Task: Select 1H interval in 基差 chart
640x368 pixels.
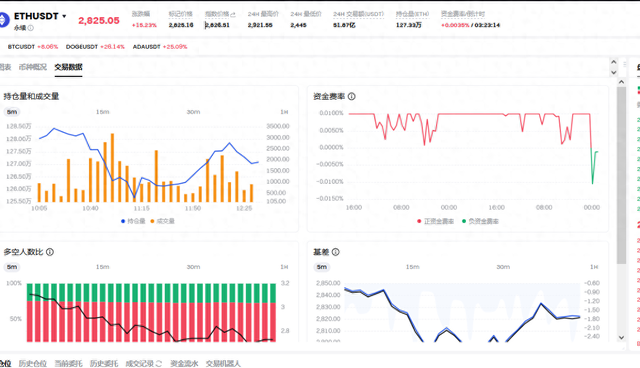Action: [x=594, y=267]
